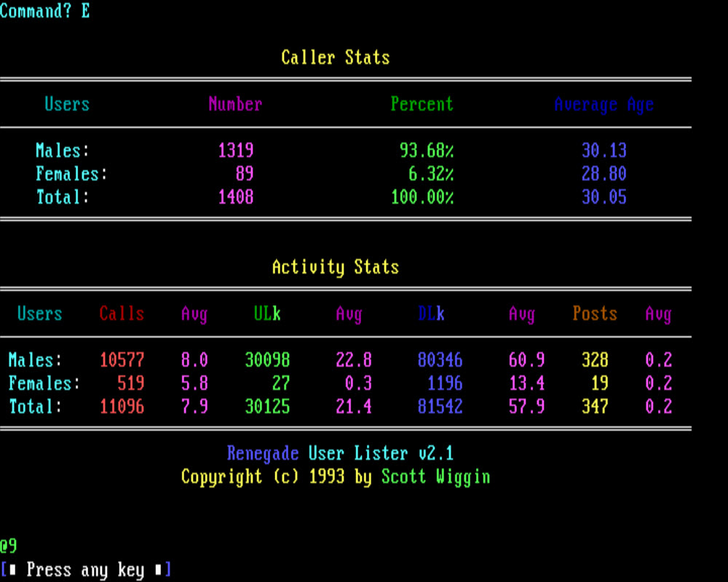The width and height of the screenshot is (728, 582).
Task: Select the "Activity Stats" heading
Action: coord(336,267)
